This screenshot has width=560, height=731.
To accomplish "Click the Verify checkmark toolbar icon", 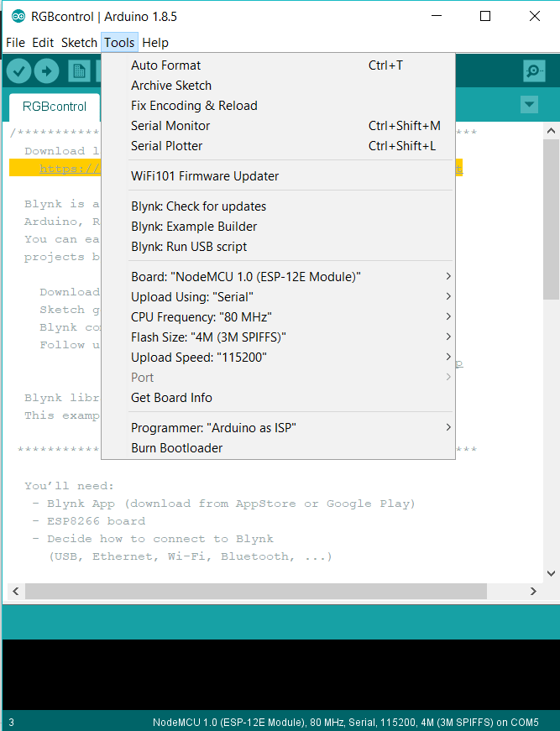I will click(x=18, y=71).
